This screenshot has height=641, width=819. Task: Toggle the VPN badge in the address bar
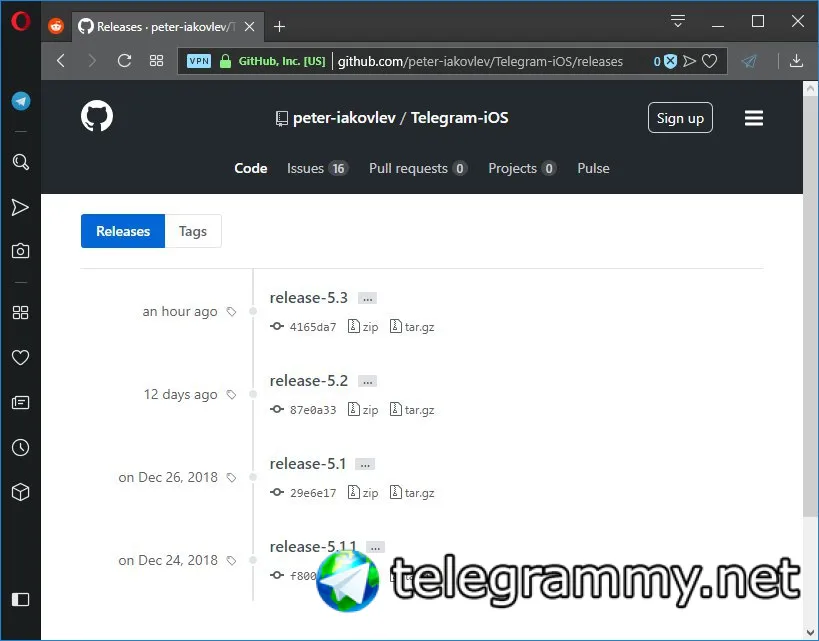[198, 61]
